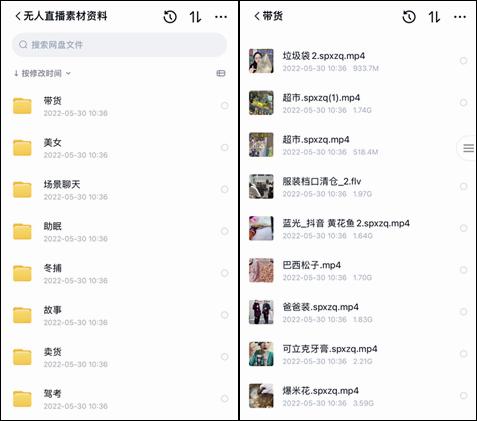Select the 助眠 folder radio circle
Screen dimensions: 477x421
(x=225, y=231)
